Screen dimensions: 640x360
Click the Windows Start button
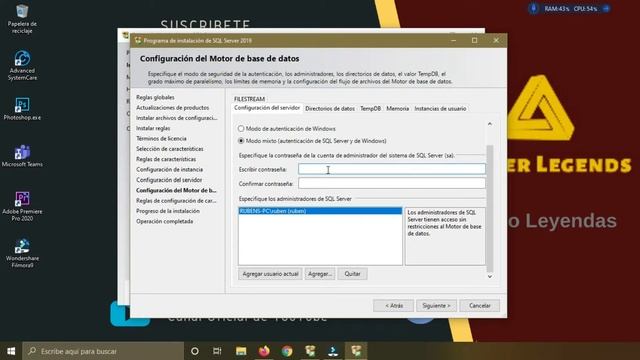11,351
